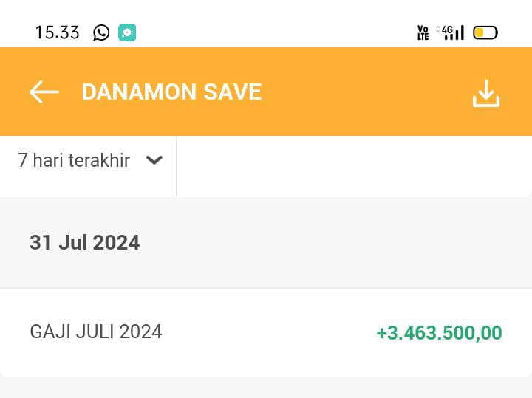This screenshot has height=398, width=532.
Task: Tap the 4G label in the status bar
Action: coord(447,30)
